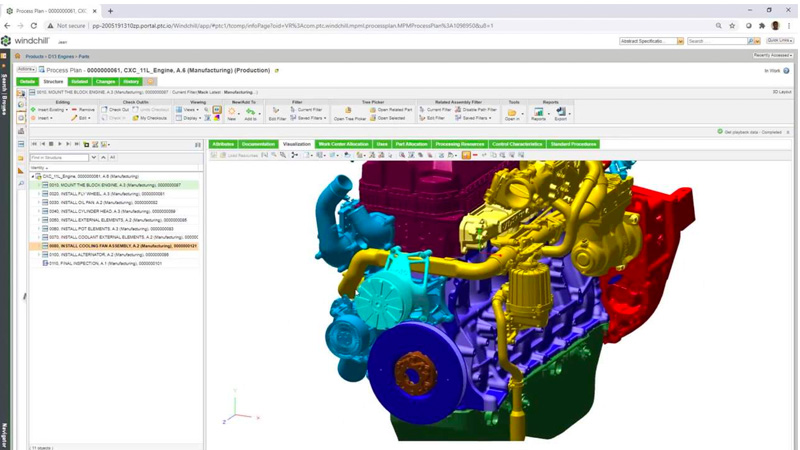Click the help question mark icon

tap(786, 71)
